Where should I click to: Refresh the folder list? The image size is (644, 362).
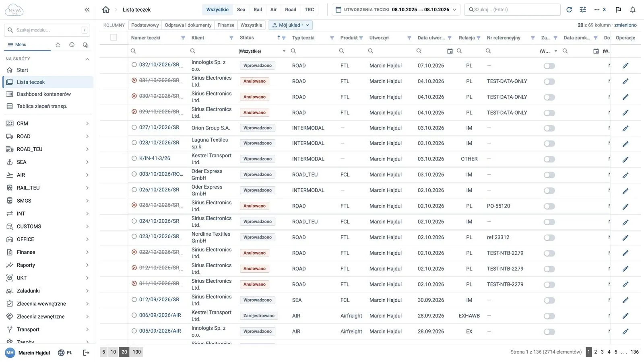[569, 10]
